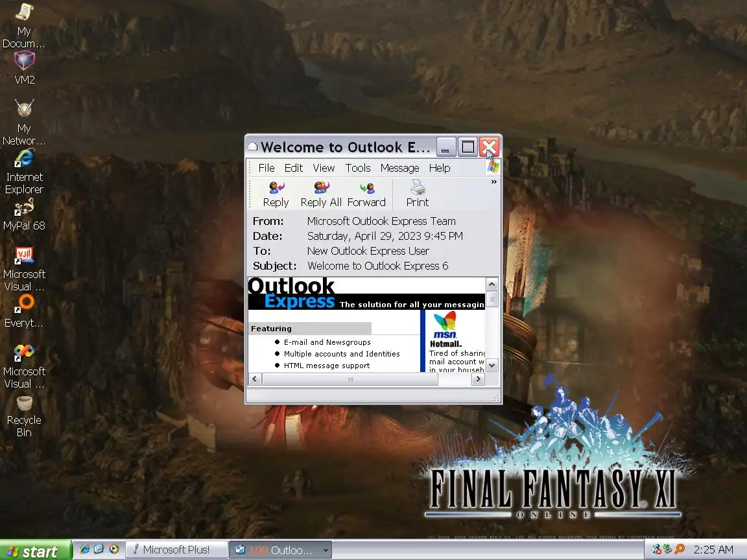Screen dimensions: 747x560
Task: Click the horizontal scroll left arrow
Action: pos(254,379)
